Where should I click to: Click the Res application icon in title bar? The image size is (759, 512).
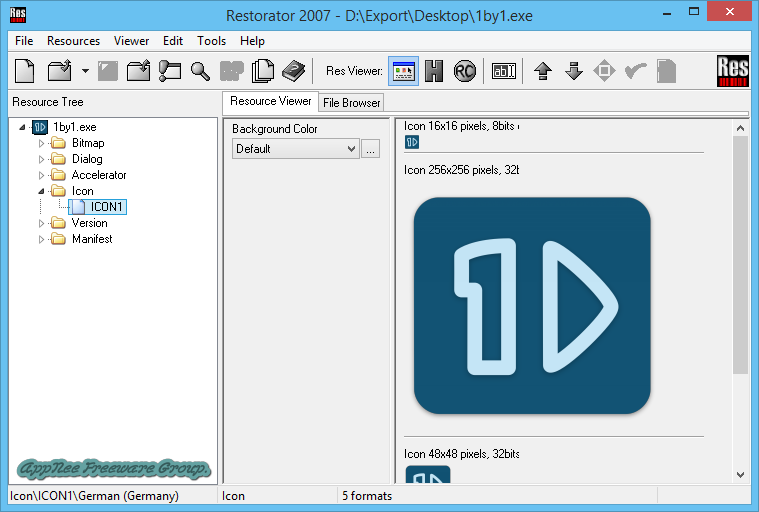[18, 15]
